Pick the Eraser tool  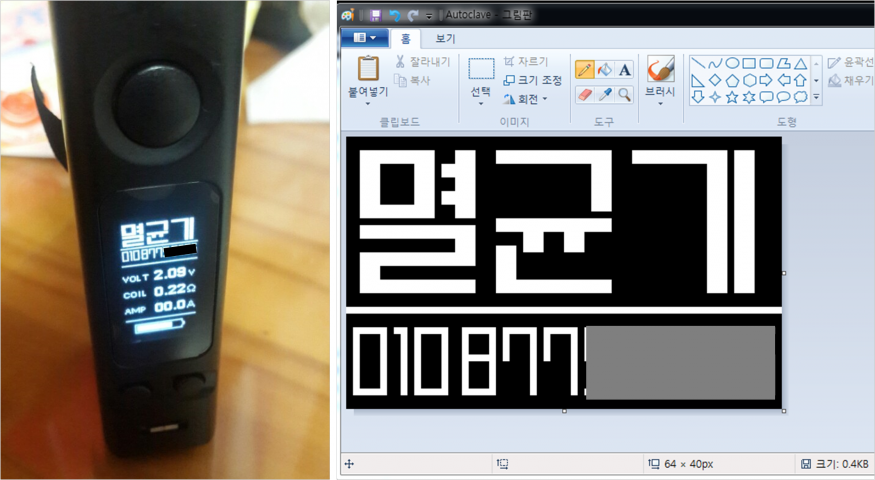coord(586,94)
